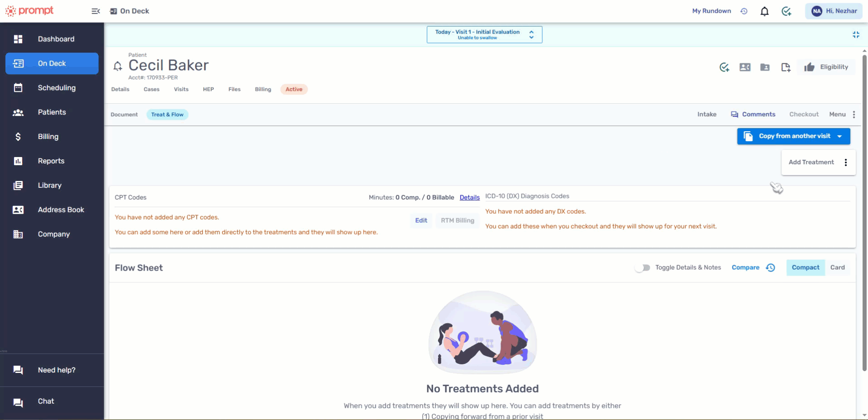The width and height of the screenshot is (868, 420).
Task: Click the Address Book card icon
Action: click(x=18, y=210)
